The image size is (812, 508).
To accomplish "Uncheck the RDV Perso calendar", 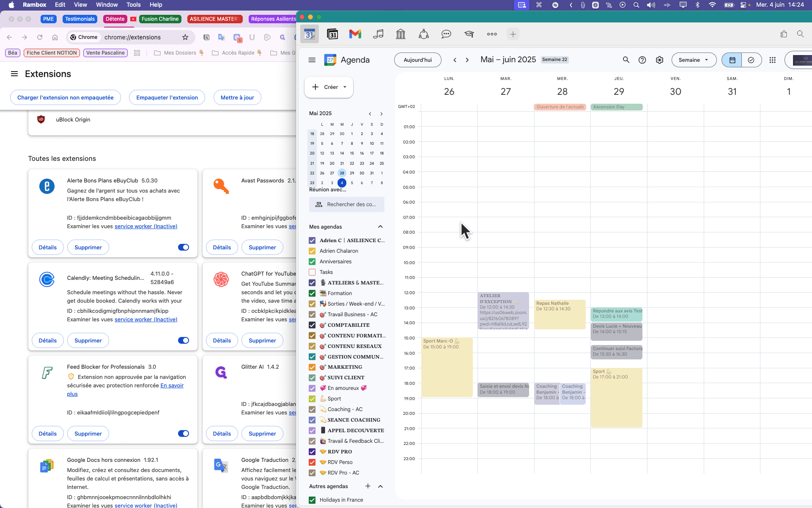I will tap(312, 462).
